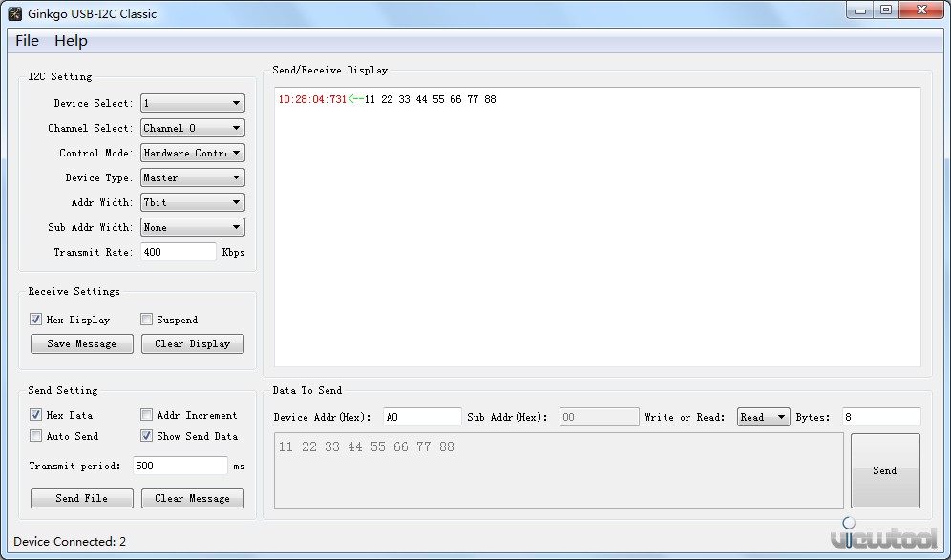Screen dimensions: 951x560
Task: Click the Transmit Rate input field
Action: click(x=179, y=252)
